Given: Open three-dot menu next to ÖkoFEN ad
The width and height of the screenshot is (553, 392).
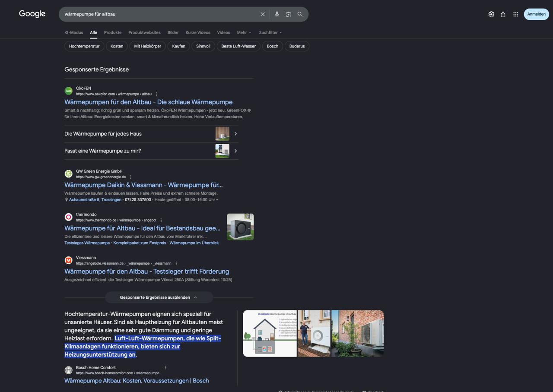Looking at the screenshot, I should coord(156,94).
